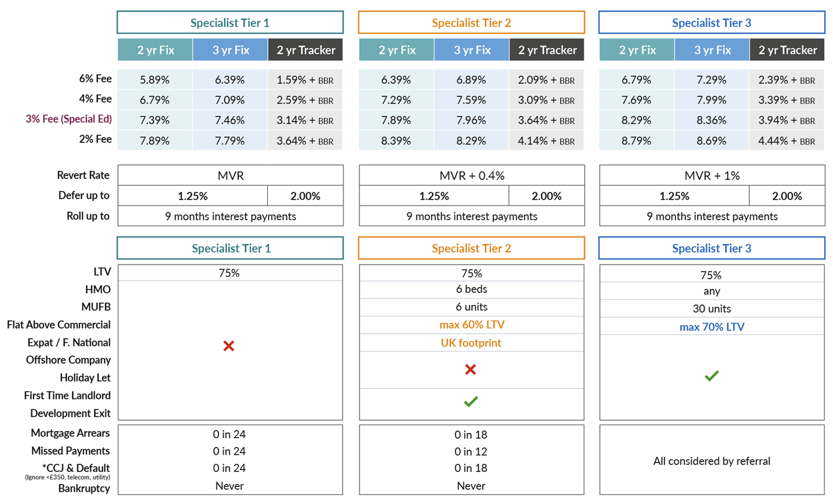Click the 3% Fee (Special Ed) row label
The width and height of the screenshot is (833, 504).
[x=69, y=119]
